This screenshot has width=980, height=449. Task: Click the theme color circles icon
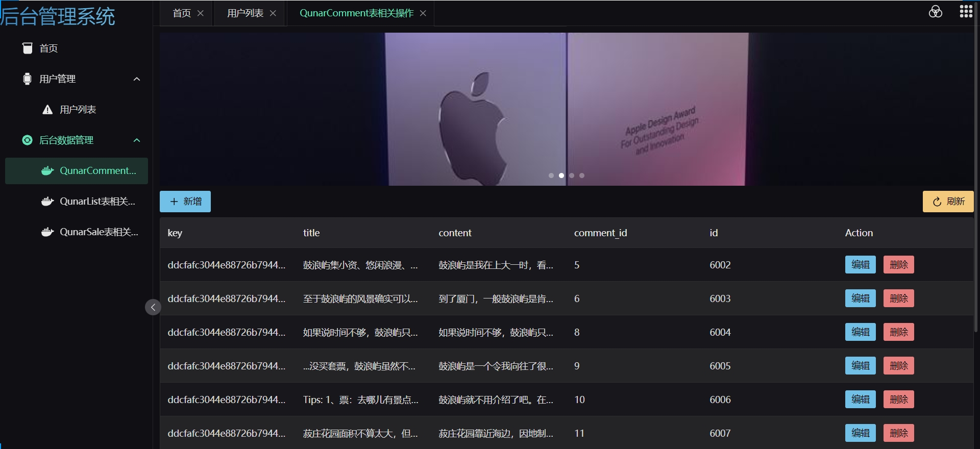pyautogui.click(x=935, y=12)
